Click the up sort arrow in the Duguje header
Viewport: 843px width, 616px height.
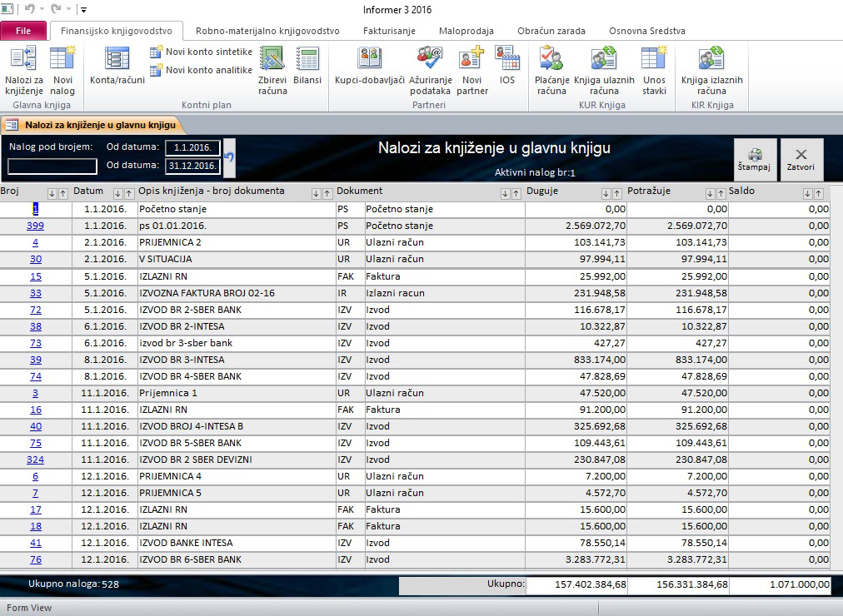coord(617,193)
